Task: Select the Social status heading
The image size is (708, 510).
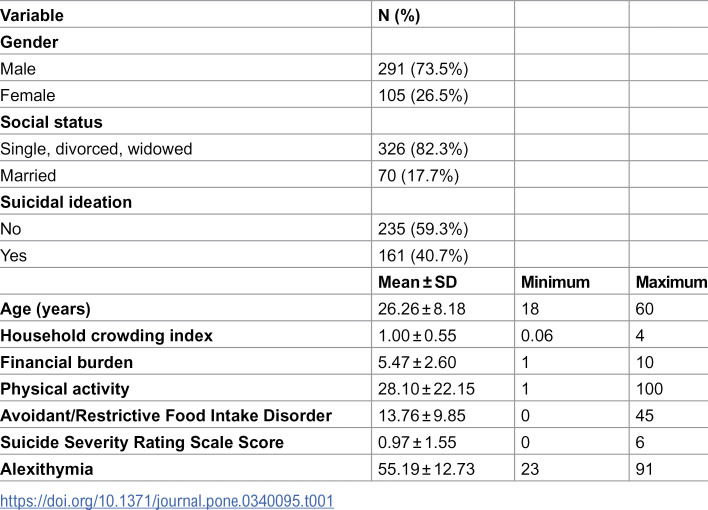Action: pos(51,122)
